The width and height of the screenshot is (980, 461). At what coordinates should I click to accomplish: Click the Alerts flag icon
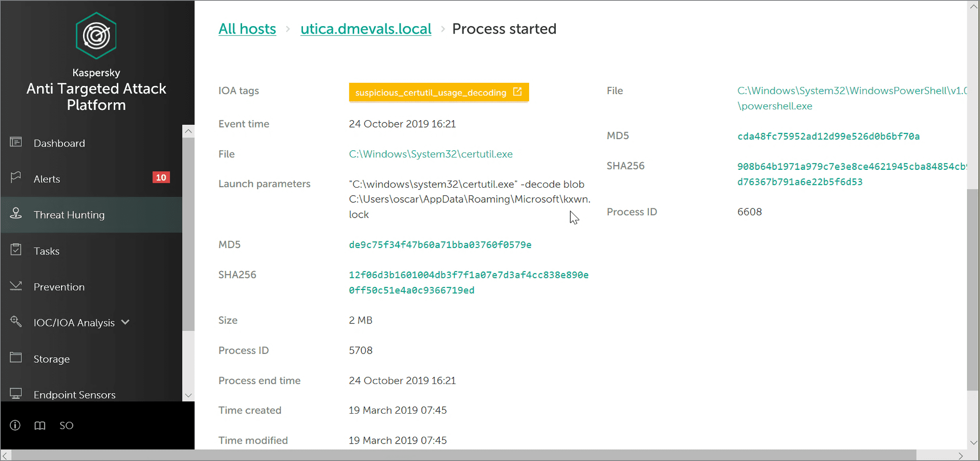coord(16,178)
